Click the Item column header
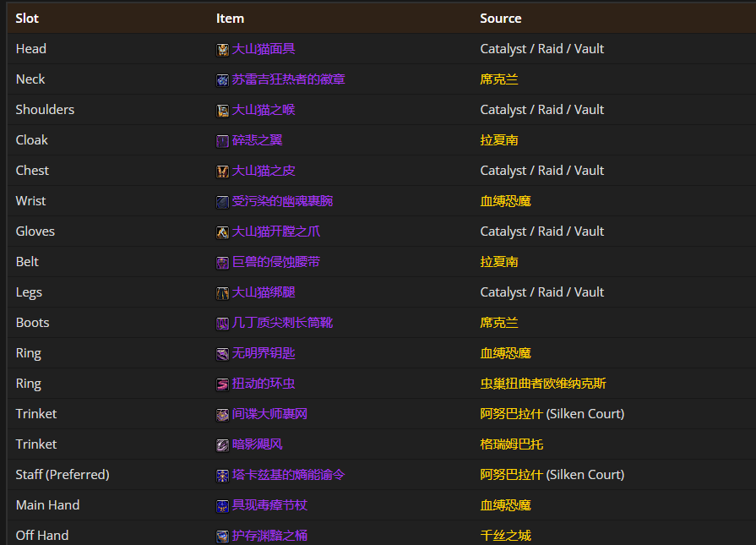 click(230, 18)
